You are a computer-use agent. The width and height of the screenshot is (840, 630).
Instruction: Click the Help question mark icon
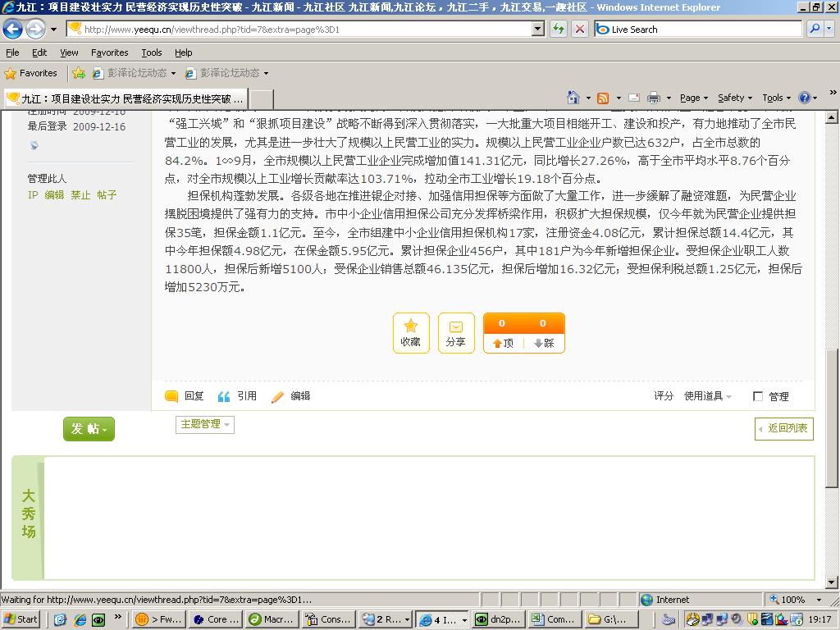point(804,98)
